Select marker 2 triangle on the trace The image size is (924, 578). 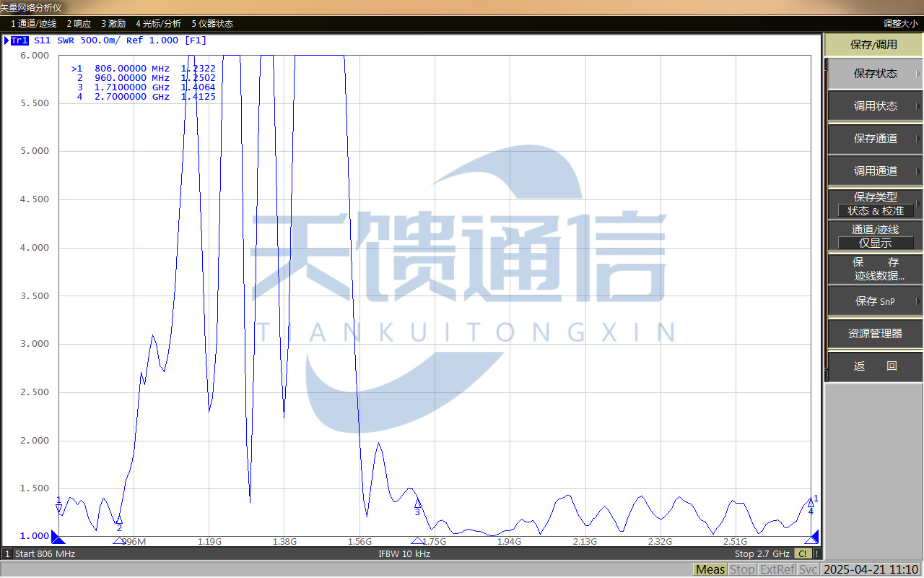pyautogui.click(x=119, y=519)
